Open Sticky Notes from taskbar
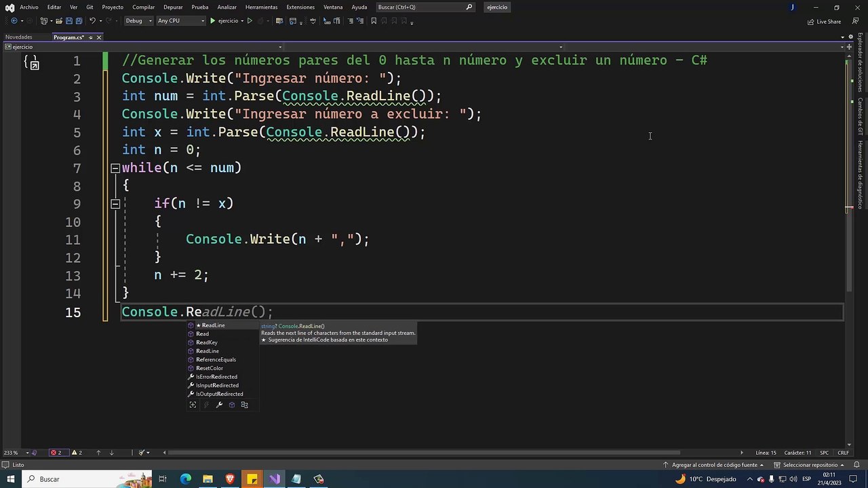The height and width of the screenshot is (488, 868). [252, 479]
